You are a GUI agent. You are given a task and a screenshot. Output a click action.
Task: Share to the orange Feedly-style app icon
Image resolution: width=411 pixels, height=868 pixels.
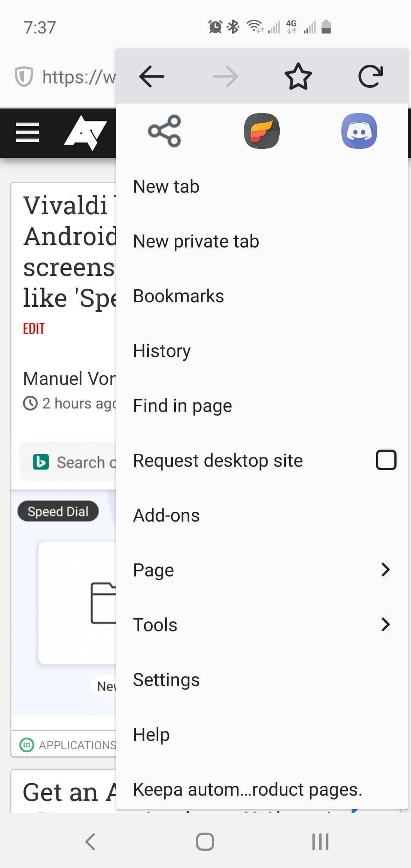pyautogui.click(x=262, y=131)
